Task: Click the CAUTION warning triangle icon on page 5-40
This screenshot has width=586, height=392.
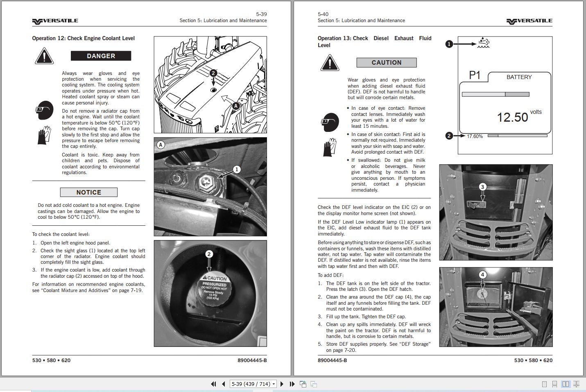Action: click(330, 63)
